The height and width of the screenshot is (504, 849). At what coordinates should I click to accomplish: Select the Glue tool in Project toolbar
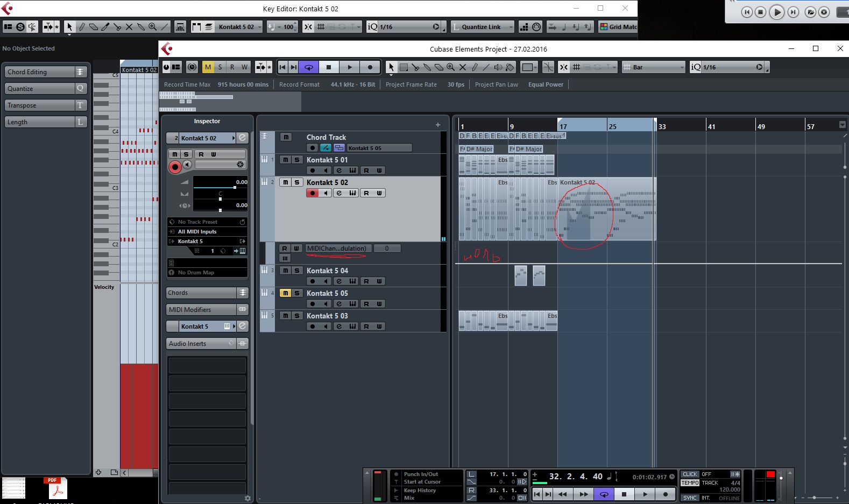(x=427, y=67)
